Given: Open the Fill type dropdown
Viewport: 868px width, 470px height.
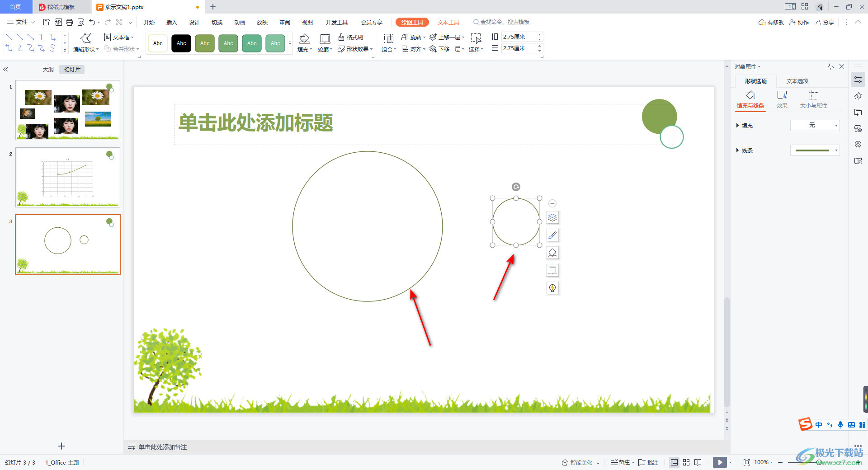Looking at the screenshot, I should click(815, 125).
